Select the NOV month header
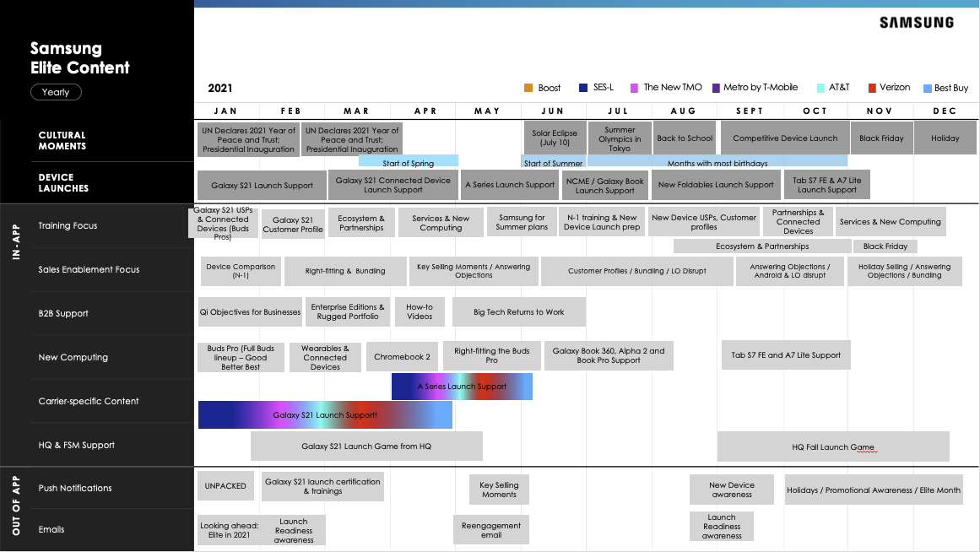 880,111
